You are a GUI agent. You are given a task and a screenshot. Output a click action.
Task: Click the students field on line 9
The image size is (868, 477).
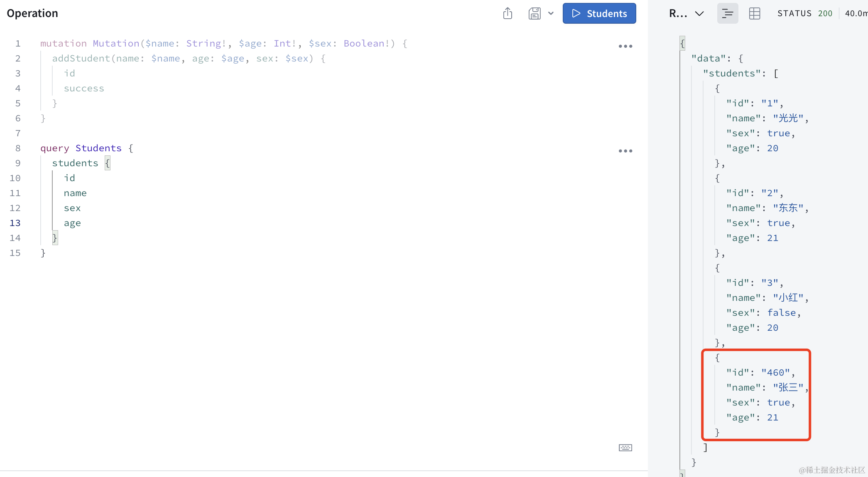point(75,163)
